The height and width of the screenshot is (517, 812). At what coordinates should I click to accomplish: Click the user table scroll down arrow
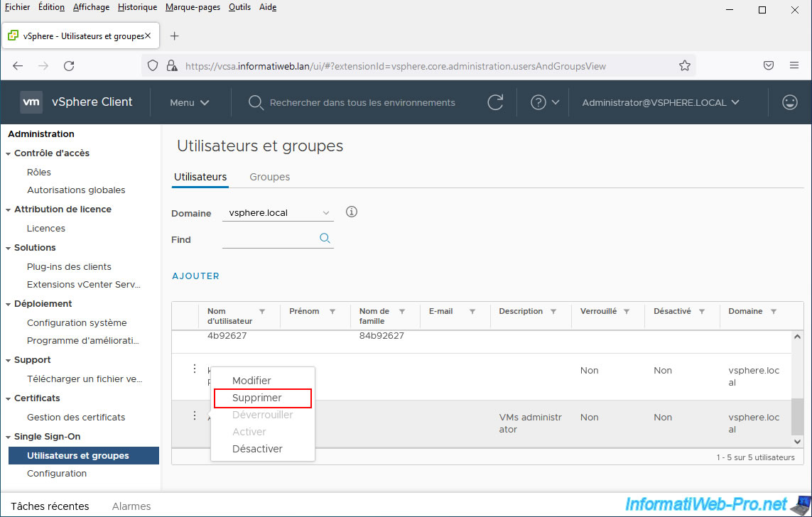[x=797, y=442]
